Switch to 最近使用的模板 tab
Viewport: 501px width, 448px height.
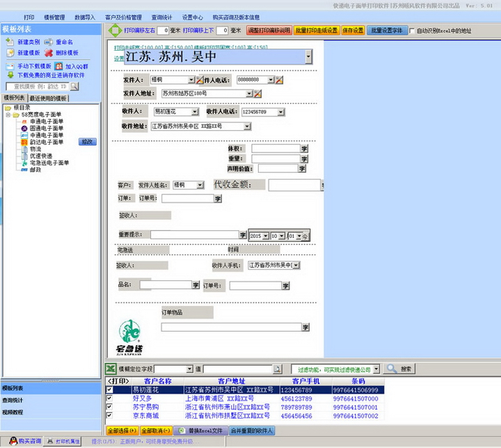point(48,98)
